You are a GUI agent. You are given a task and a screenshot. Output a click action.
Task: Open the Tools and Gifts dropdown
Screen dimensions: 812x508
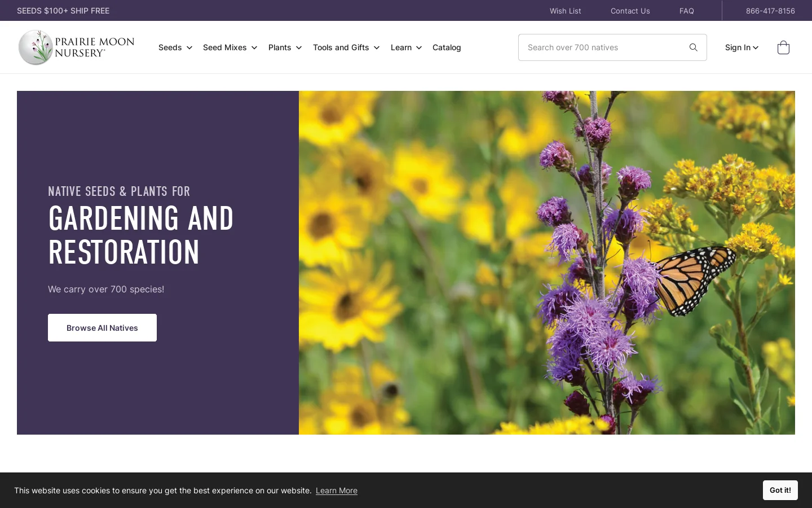click(346, 47)
